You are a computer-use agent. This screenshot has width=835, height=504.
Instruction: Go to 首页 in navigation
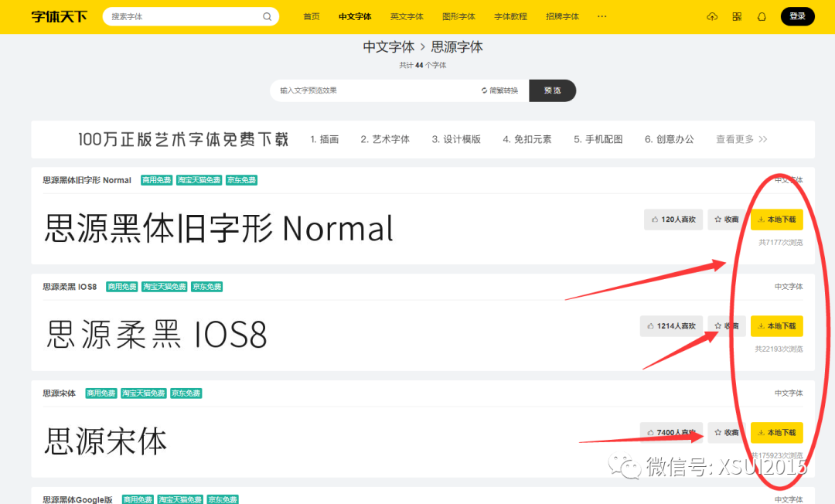click(312, 16)
